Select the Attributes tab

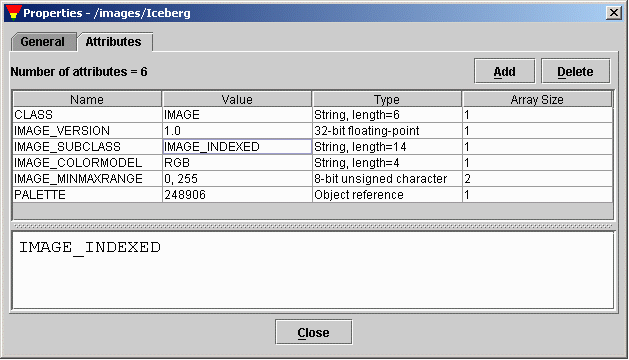click(x=114, y=42)
